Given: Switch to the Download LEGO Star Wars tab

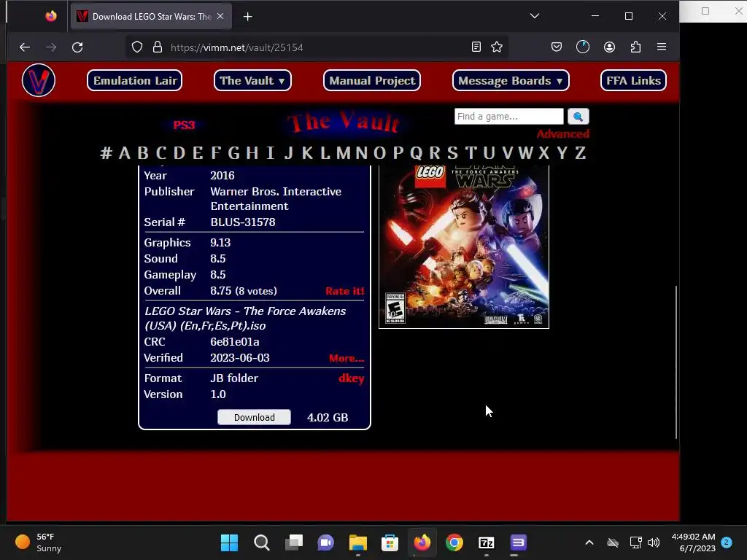Looking at the screenshot, I should click(152, 17).
